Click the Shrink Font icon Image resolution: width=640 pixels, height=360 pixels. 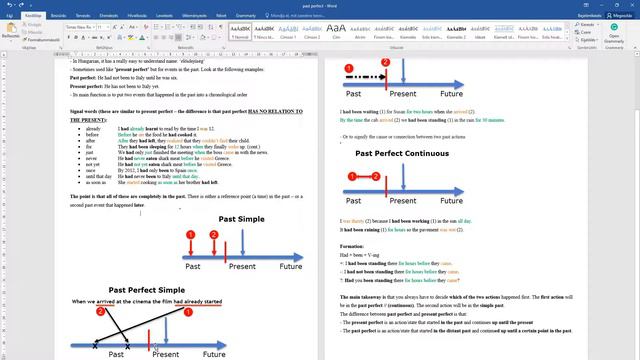coord(122,27)
